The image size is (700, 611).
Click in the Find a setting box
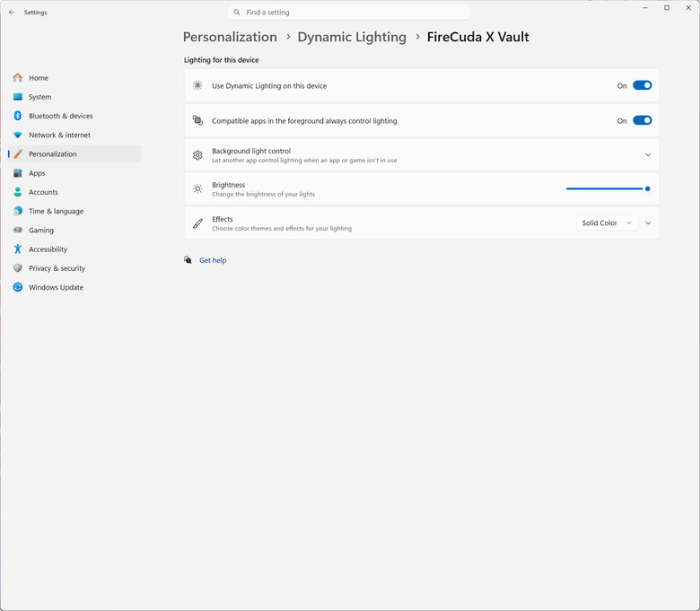point(350,13)
